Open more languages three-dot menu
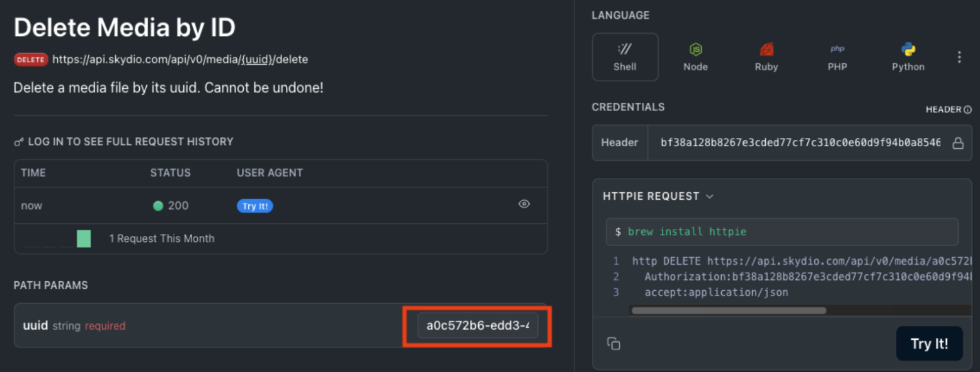980x372 pixels. pos(959,57)
